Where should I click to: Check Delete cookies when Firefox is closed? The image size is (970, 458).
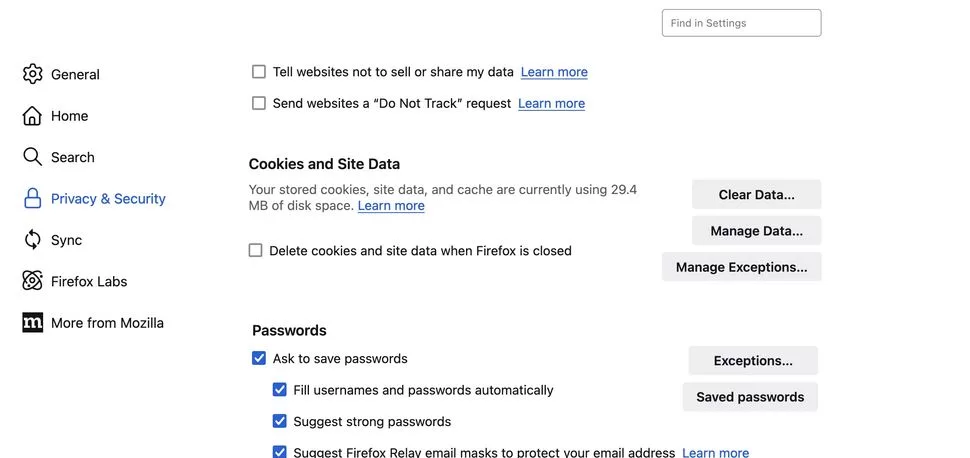point(255,251)
